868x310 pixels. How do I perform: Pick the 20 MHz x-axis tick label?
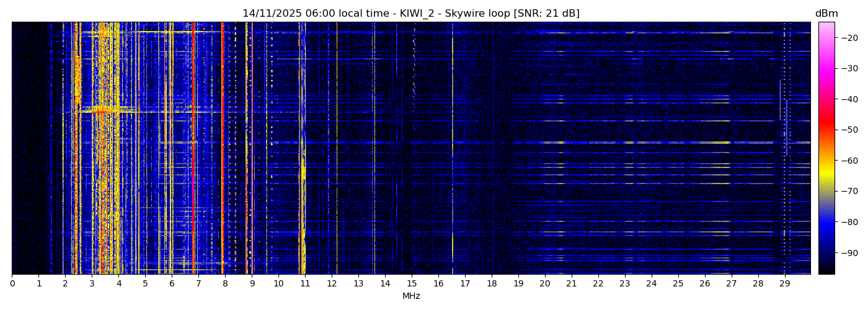tap(544, 283)
